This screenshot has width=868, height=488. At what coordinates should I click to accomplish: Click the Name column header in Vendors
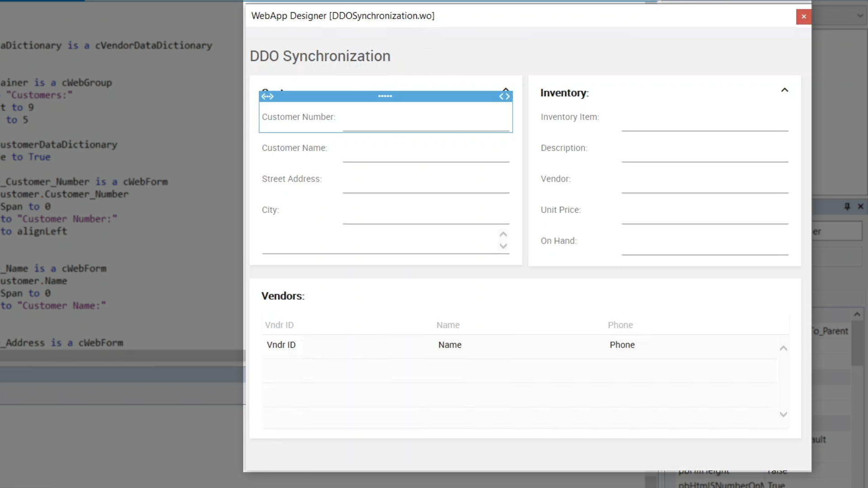point(448,325)
